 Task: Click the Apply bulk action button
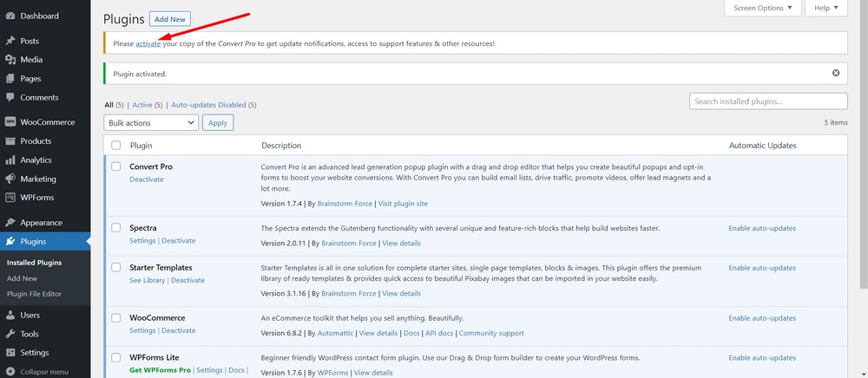(218, 123)
